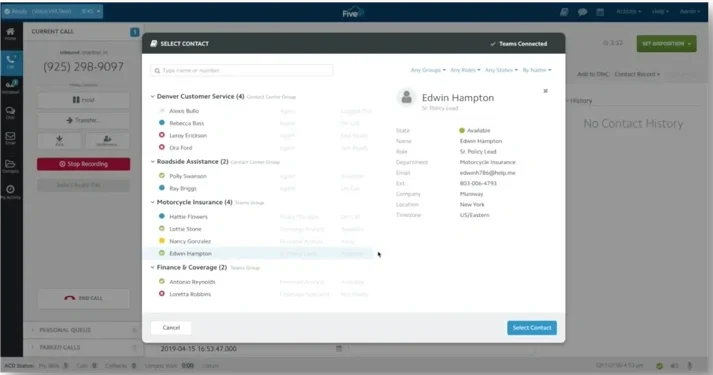Open the Any States filter

[501, 70]
